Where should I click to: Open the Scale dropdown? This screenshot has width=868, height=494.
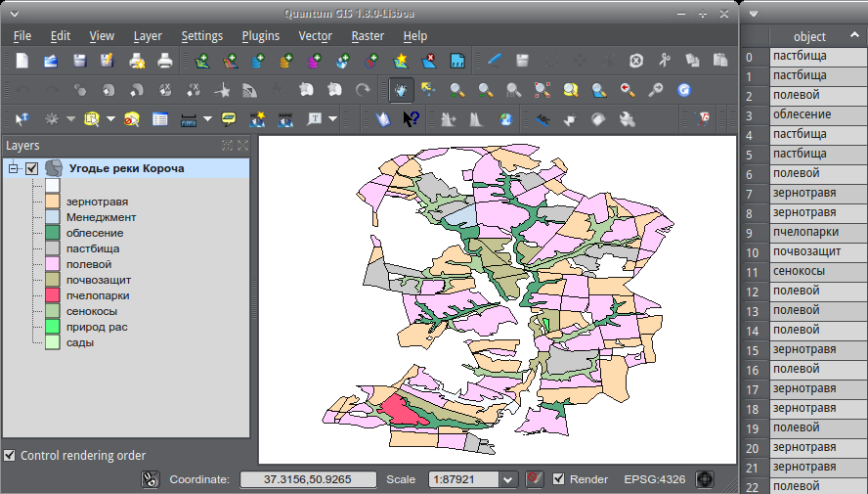click(507, 479)
